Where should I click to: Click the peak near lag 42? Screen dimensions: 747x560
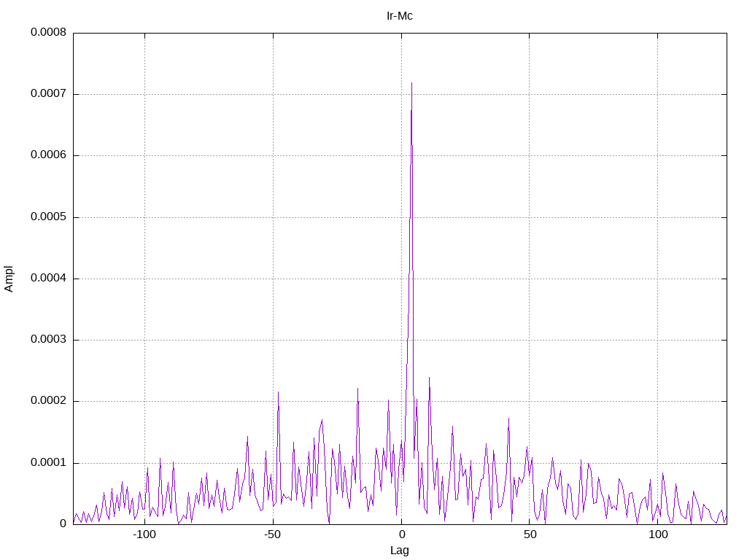pos(508,419)
